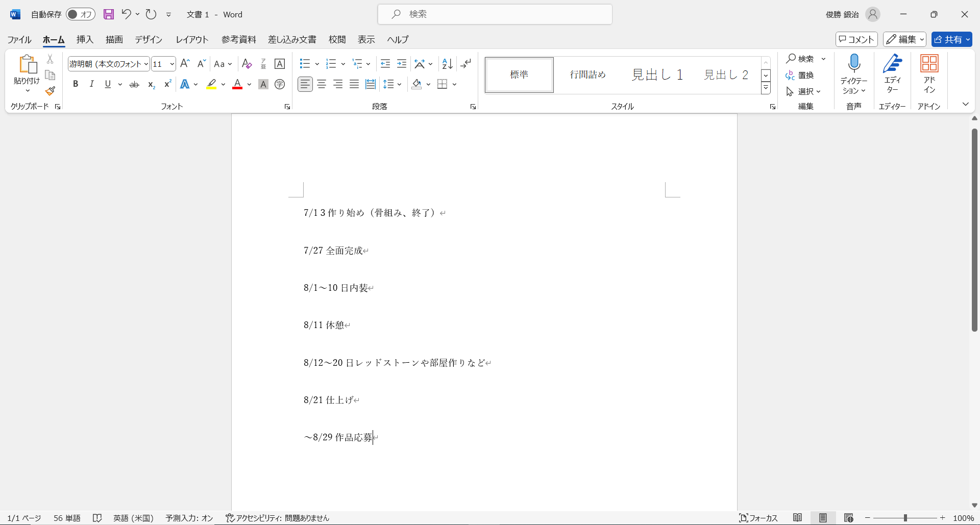The height and width of the screenshot is (525, 980).
Task: Decrease font size with A-down icon
Action: 202,63
